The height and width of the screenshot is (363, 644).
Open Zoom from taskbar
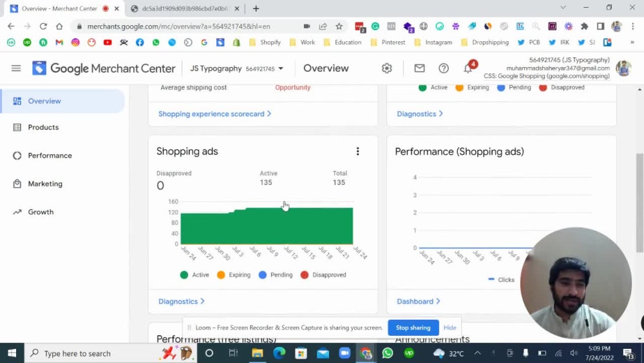[x=344, y=353]
